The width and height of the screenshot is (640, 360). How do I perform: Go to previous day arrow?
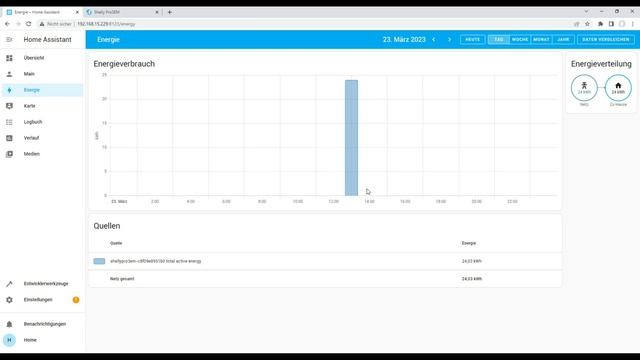(x=434, y=40)
